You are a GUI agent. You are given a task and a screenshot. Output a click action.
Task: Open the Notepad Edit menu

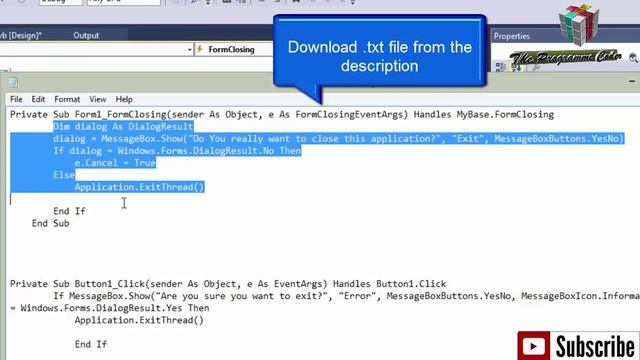pyautogui.click(x=38, y=99)
